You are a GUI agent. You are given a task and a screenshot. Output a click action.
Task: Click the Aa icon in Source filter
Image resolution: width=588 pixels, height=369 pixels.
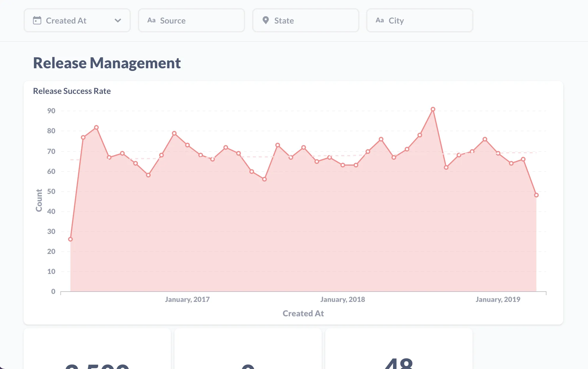(151, 20)
